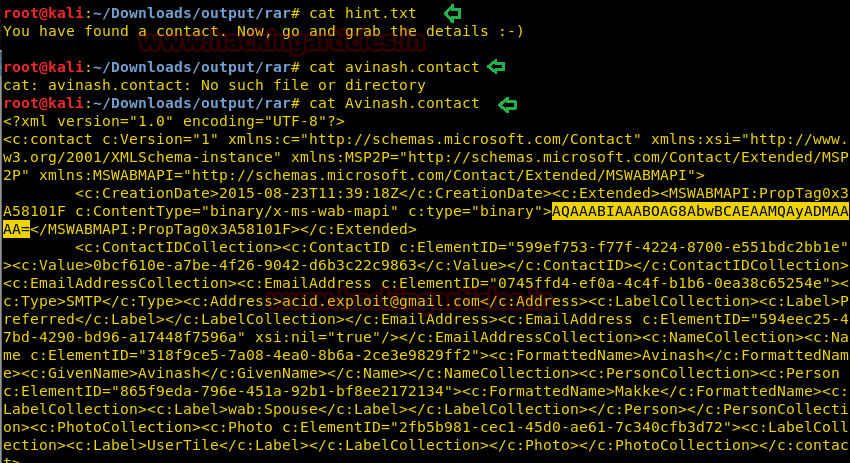Click green arrow beside cat Avinash.contact command
This screenshot has height=463, width=850.
pos(508,103)
